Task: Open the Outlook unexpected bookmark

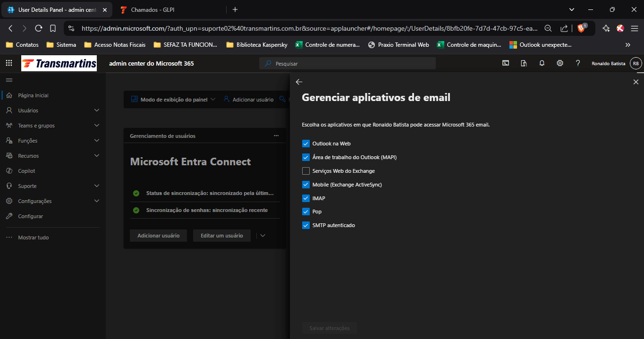Action: point(541,45)
